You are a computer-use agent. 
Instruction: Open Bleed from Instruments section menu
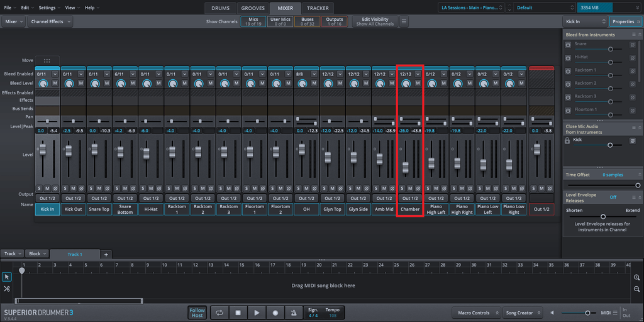coord(634,35)
